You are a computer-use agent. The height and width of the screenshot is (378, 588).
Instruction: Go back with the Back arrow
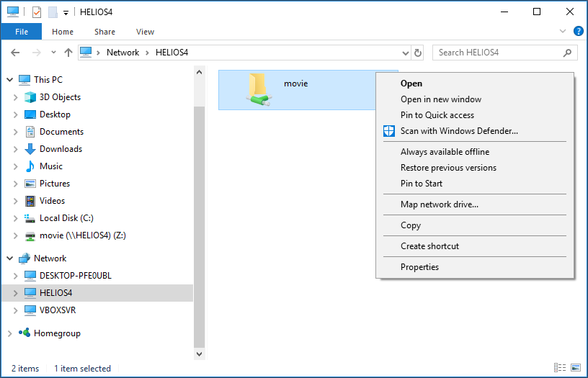pyautogui.click(x=15, y=53)
